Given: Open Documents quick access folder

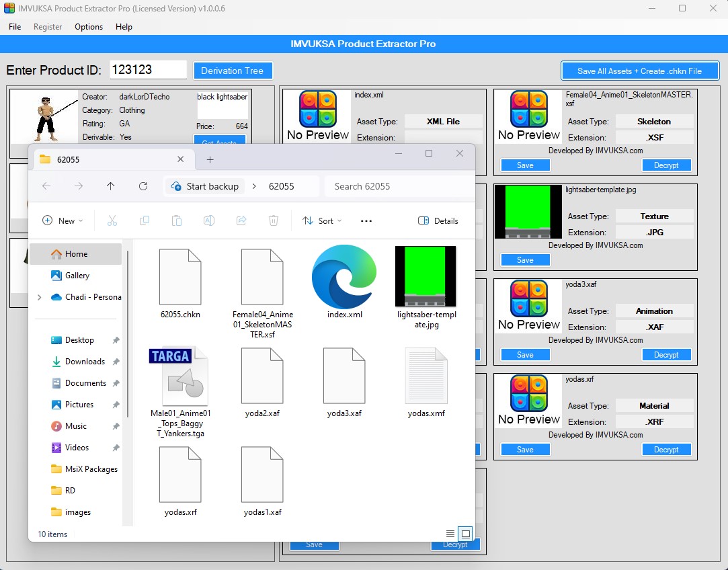Looking at the screenshot, I should tap(76, 383).
